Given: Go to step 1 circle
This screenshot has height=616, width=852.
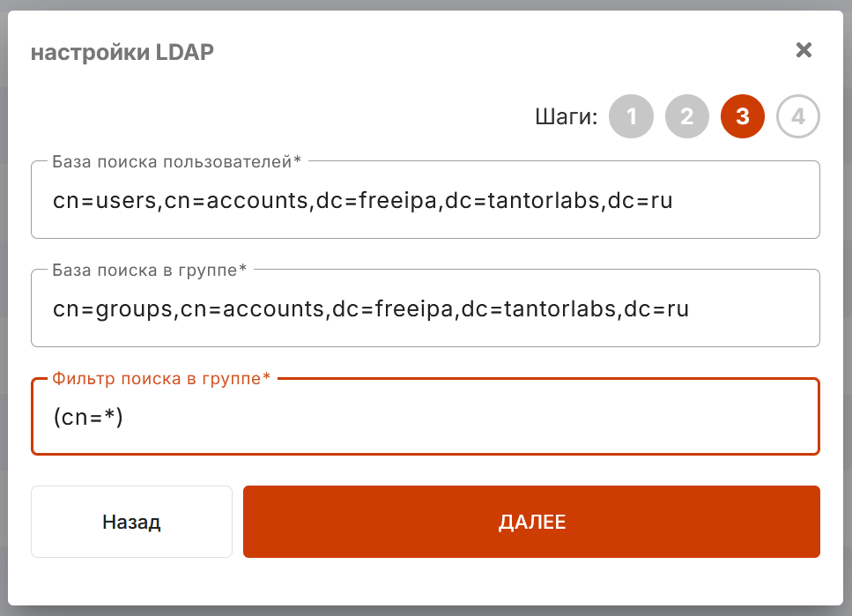Looking at the screenshot, I should click(631, 116).
